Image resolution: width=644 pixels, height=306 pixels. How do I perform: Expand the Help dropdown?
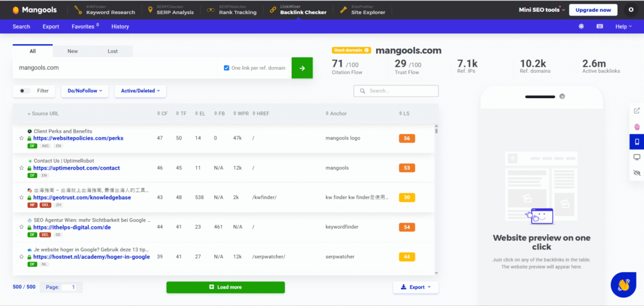coord(623,26)
